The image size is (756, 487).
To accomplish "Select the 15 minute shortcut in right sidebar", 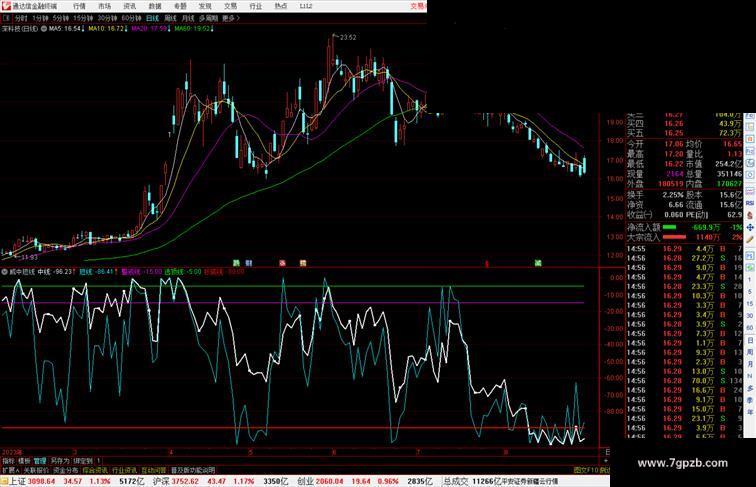I will tap(750, 304).
